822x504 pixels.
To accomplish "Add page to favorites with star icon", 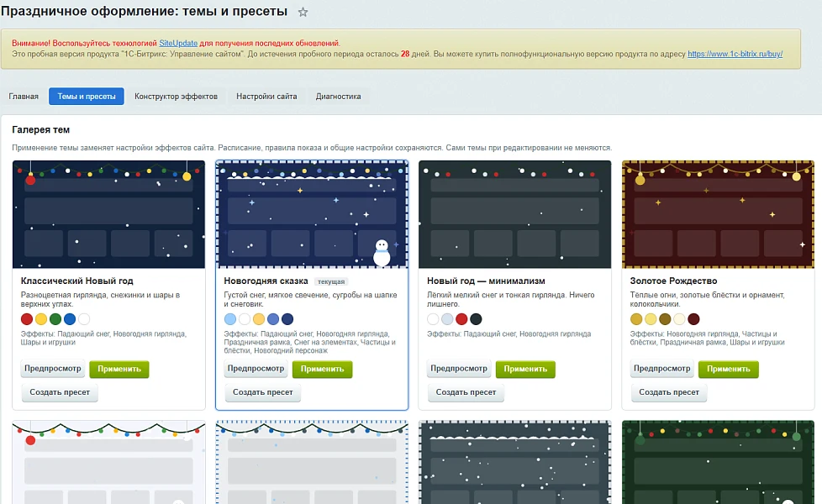I will tap(303, 12).
